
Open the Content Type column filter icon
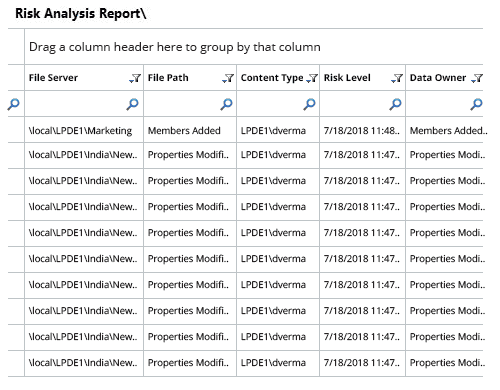point(312,78)
